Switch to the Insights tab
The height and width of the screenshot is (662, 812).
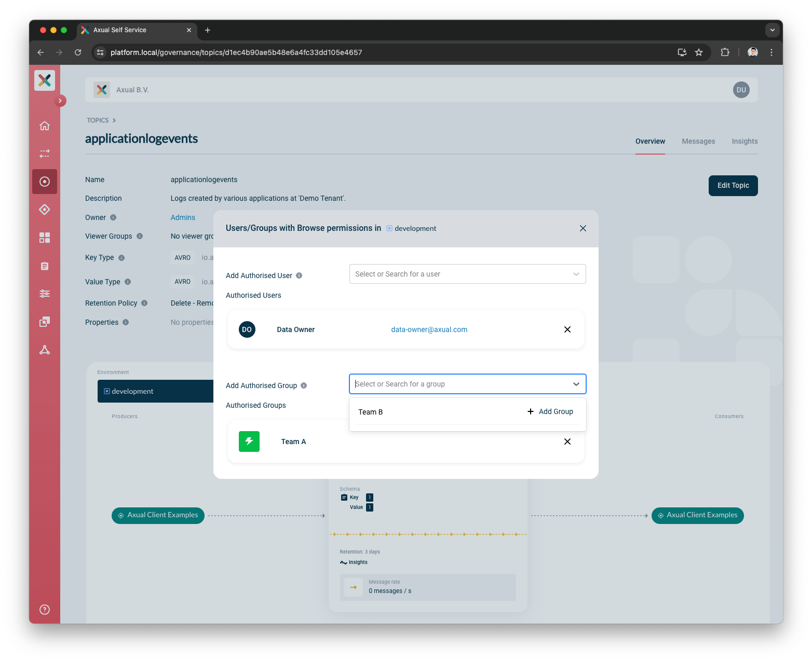(x=745, y=141)
